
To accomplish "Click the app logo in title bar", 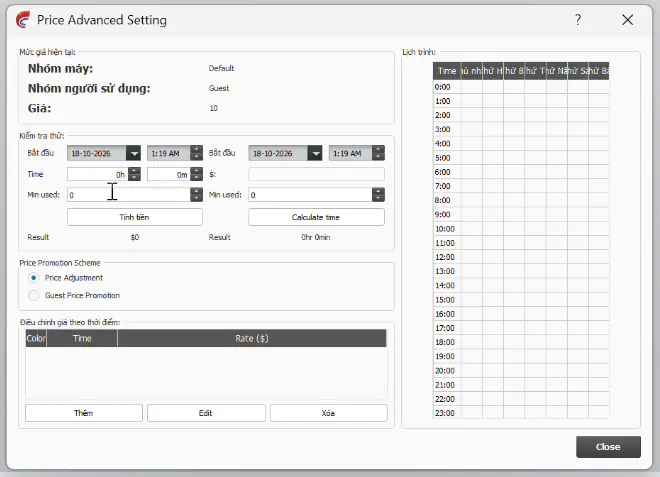I will point(23,20).
